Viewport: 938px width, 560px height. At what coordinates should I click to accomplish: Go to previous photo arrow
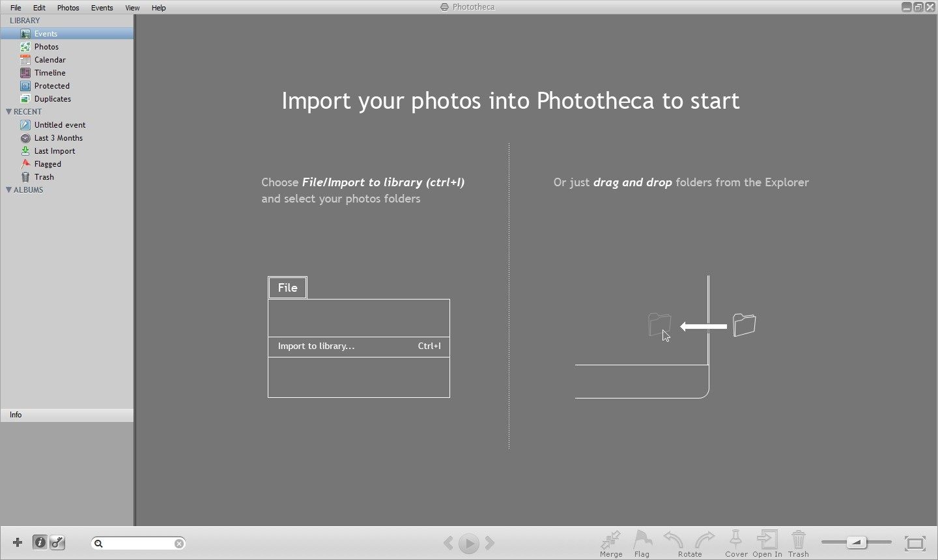click(448, 542)
